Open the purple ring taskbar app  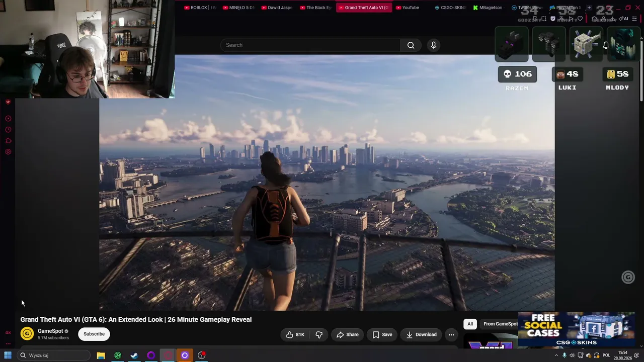point(151,355)
